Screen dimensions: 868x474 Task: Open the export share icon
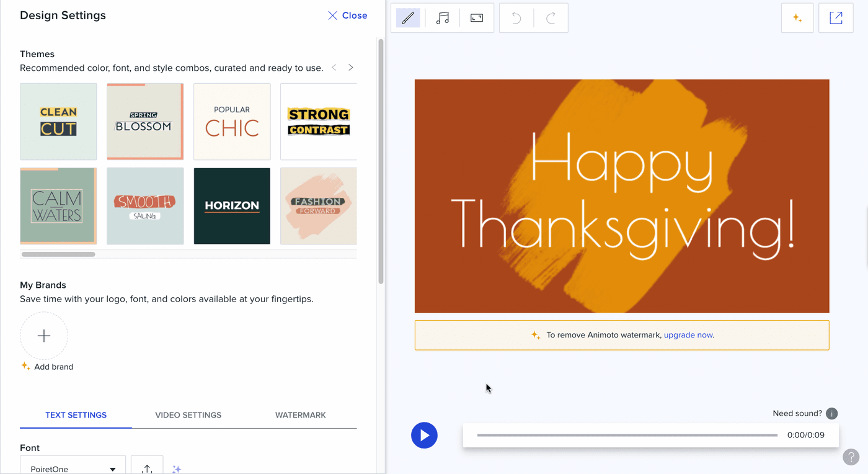tap(836, 18)
